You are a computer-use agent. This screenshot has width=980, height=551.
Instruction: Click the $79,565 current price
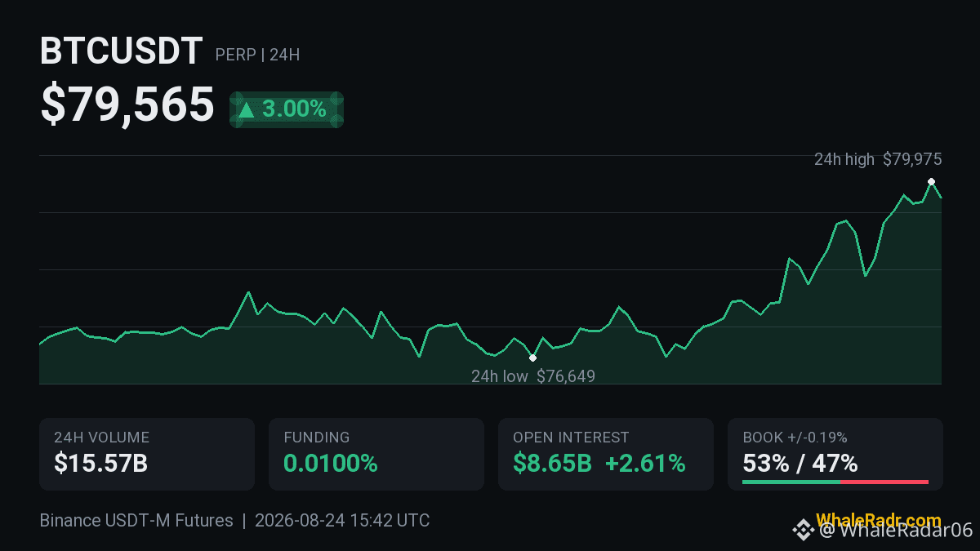tap(127, 105)
